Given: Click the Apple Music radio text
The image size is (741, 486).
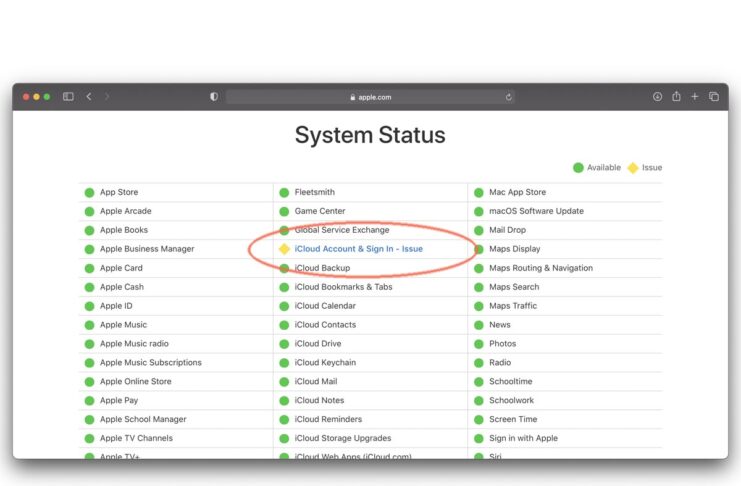Looking at the screenshot, I should click(x=134, y=343).
